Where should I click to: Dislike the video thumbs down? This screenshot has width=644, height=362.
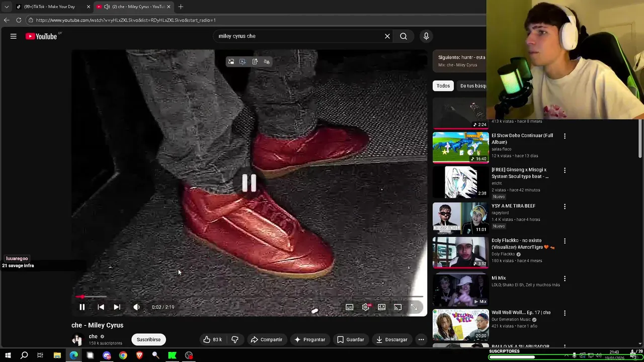[x=235, y=339]
